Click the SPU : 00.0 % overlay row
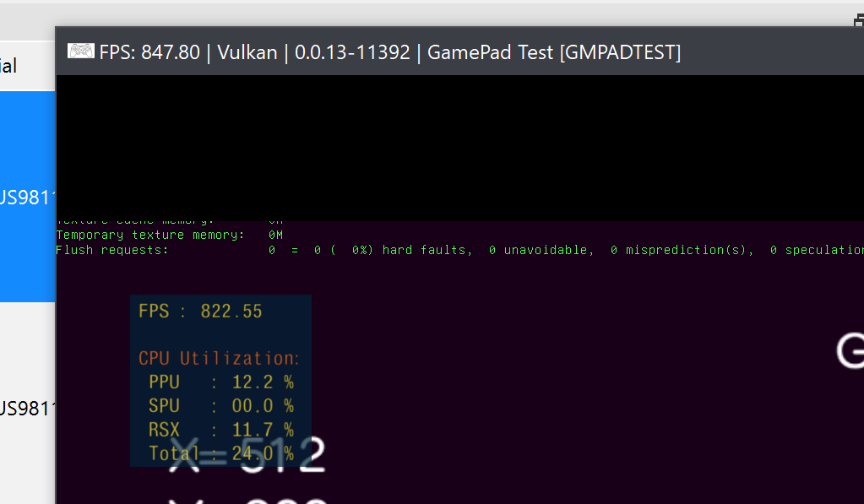Viewport: 864px width, 504px height. (x=221, y=406)
